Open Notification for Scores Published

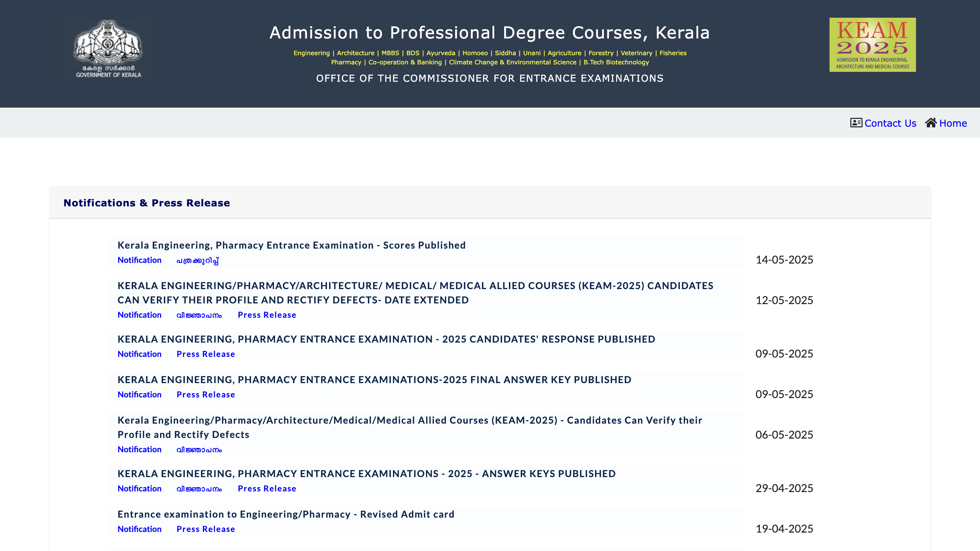click(139, 260)
